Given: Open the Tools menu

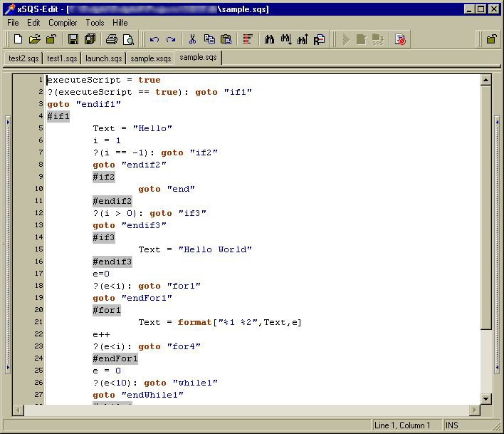Looking at the screenshot, I should pyautogui.click(x=95, y=23).
